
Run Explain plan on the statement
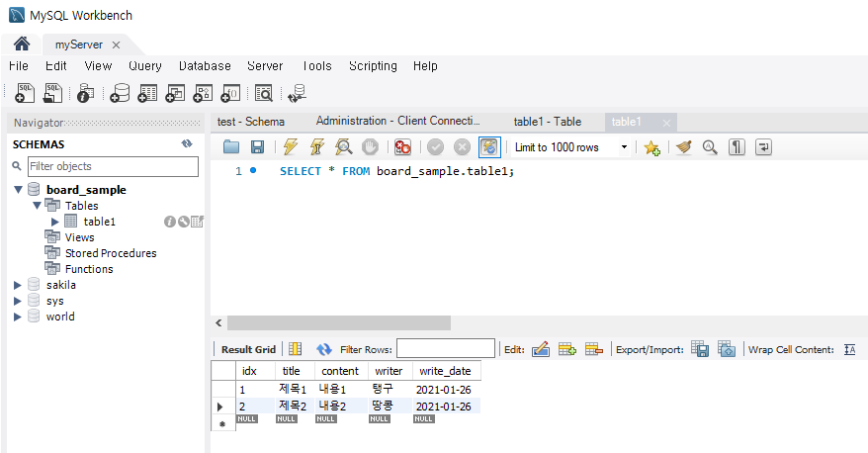point(344,146)
